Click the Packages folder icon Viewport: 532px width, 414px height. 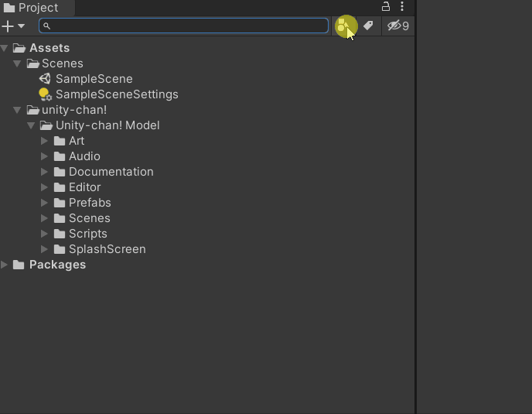tap(19, 265)
